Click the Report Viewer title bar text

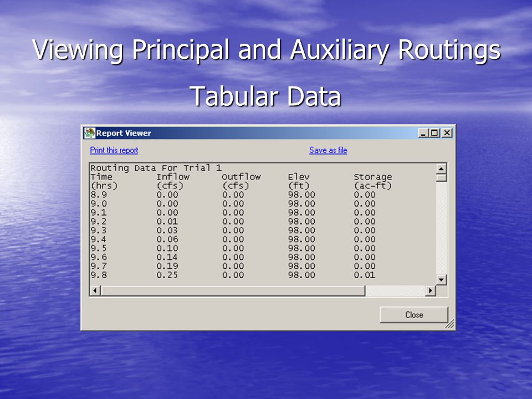(x=124, y=133)
